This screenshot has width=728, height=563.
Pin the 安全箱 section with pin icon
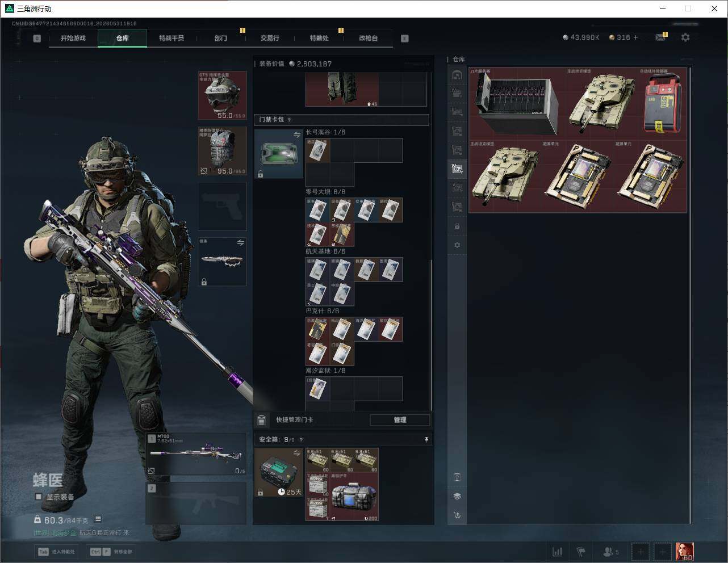click(426, 440)
